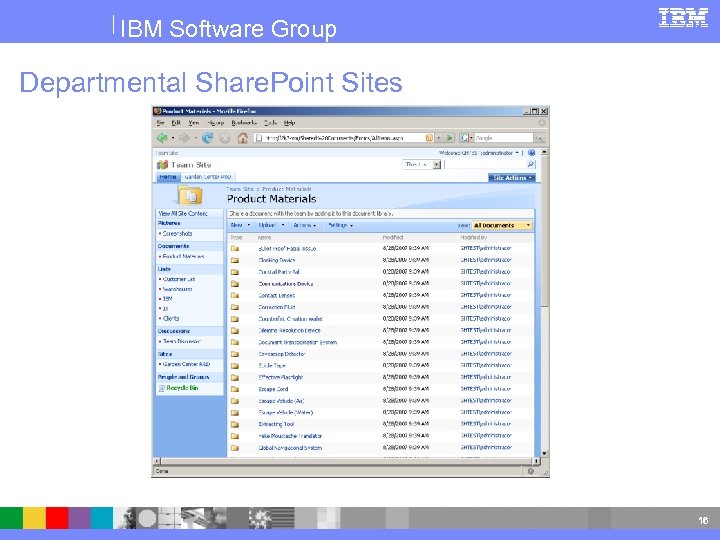The width and height of the screenshot is (720, 540).
Task: Click the folder icon of Correction Fluid row
Action: click(235, 307)
